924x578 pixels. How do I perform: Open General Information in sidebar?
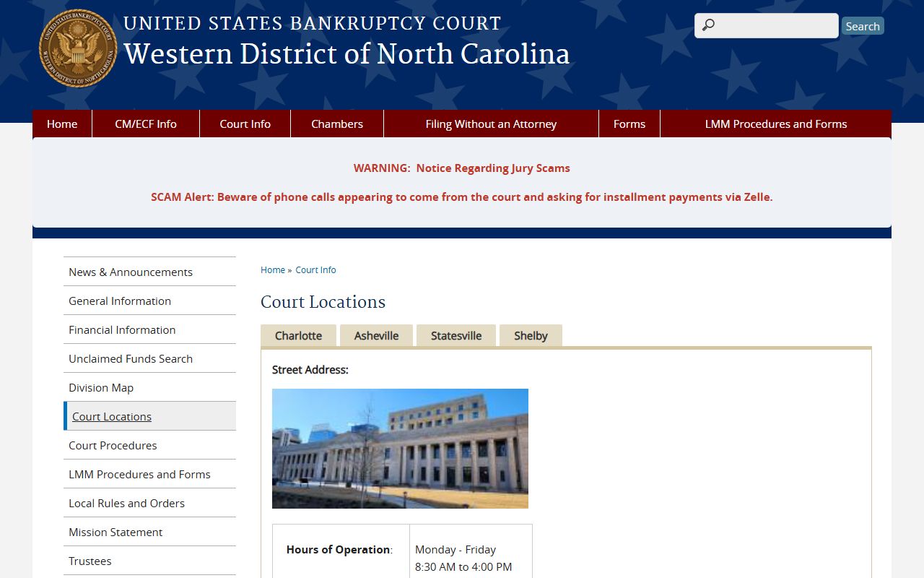(x=149, y=301)
